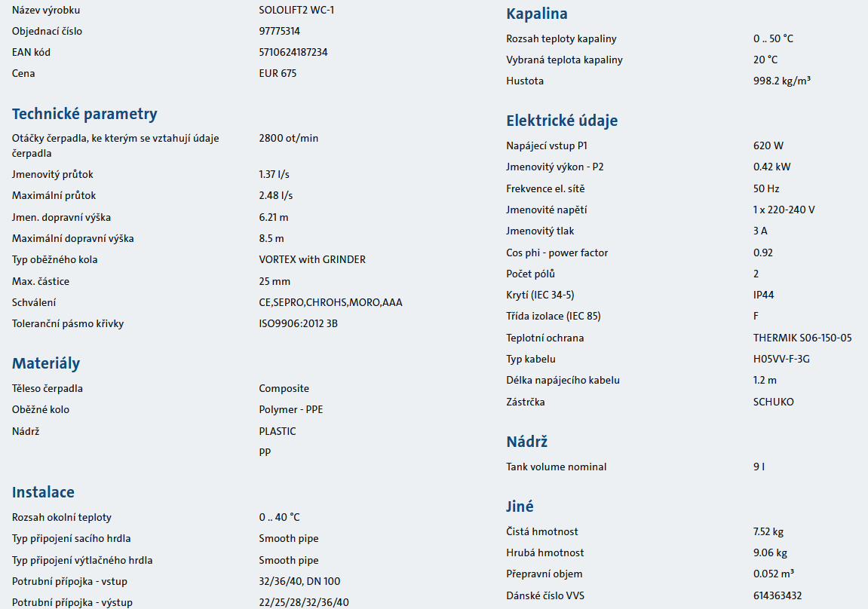Click rated voltage 1 x 220-240 V
868x609 pixels.
784,210
